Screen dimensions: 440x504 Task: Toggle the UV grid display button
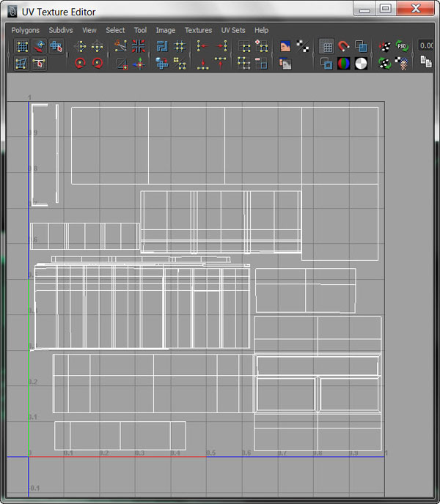click(x=327, y=46)
